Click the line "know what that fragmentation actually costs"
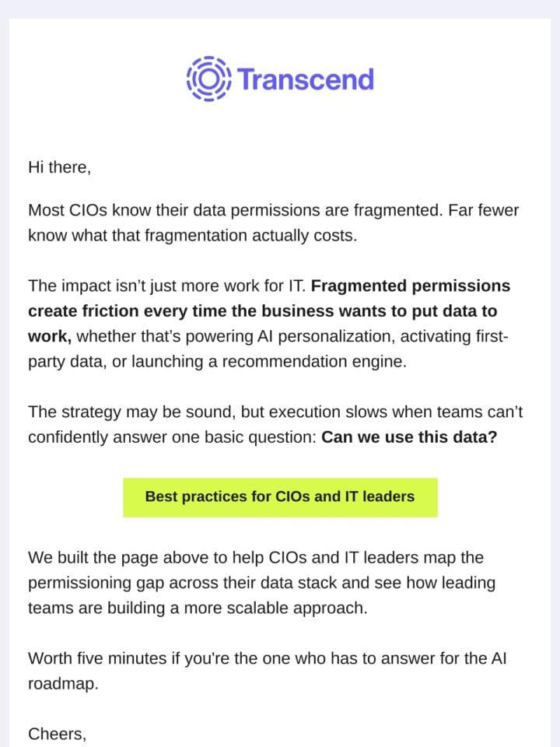 [192, 235]
